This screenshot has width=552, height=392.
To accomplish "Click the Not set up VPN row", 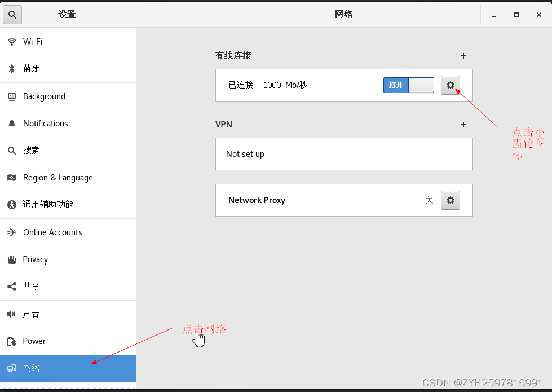I will (x=344, y=154).
